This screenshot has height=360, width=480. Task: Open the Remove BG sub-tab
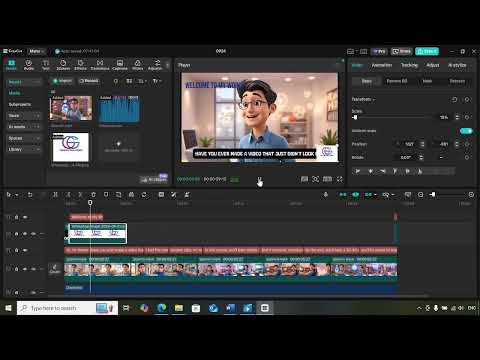point(397,81)
